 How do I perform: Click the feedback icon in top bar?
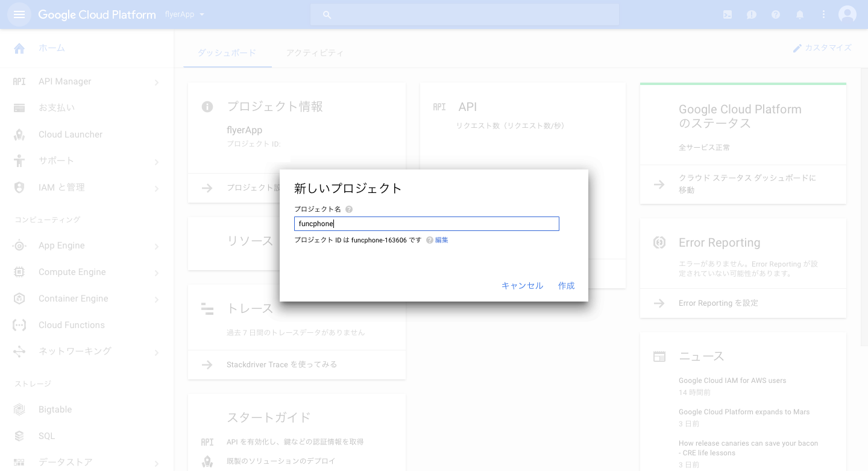(752, 14)
